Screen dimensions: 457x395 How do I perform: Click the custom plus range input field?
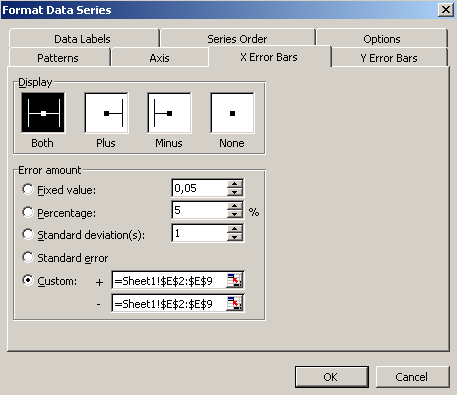170,281
